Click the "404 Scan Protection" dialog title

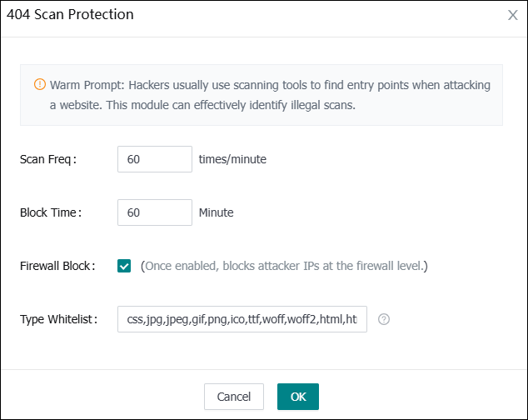(70, 14)
